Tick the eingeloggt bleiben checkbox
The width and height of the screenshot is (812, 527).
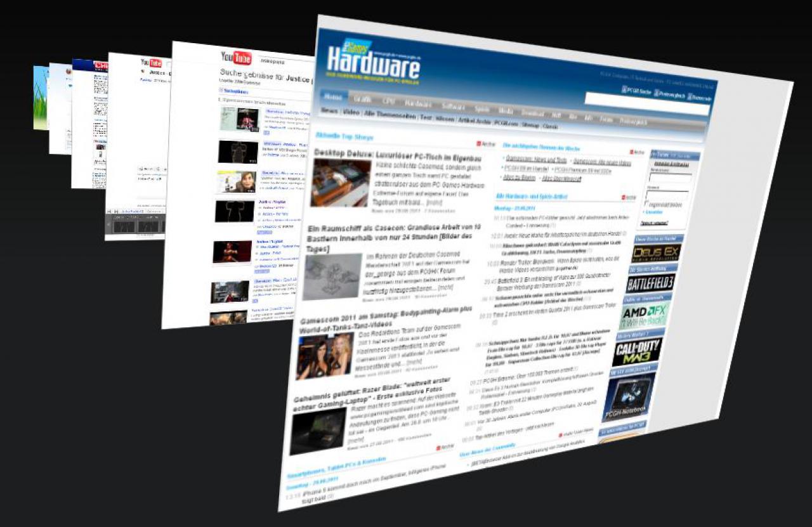646,205
